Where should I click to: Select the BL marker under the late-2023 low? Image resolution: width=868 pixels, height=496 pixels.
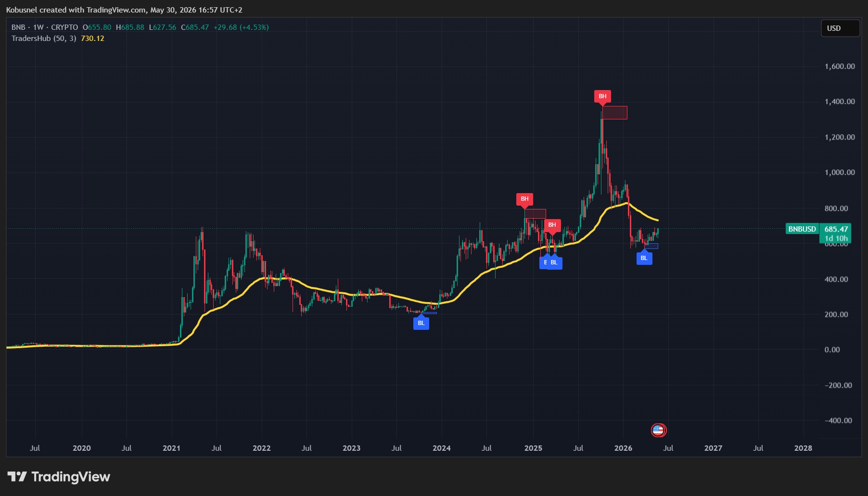coord(421,323)
